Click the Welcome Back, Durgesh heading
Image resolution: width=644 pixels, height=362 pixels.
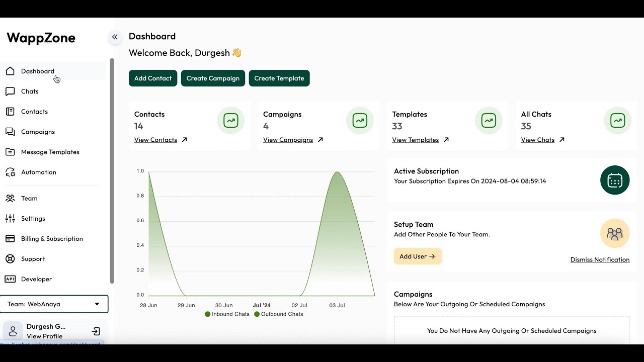coord(185,53)
